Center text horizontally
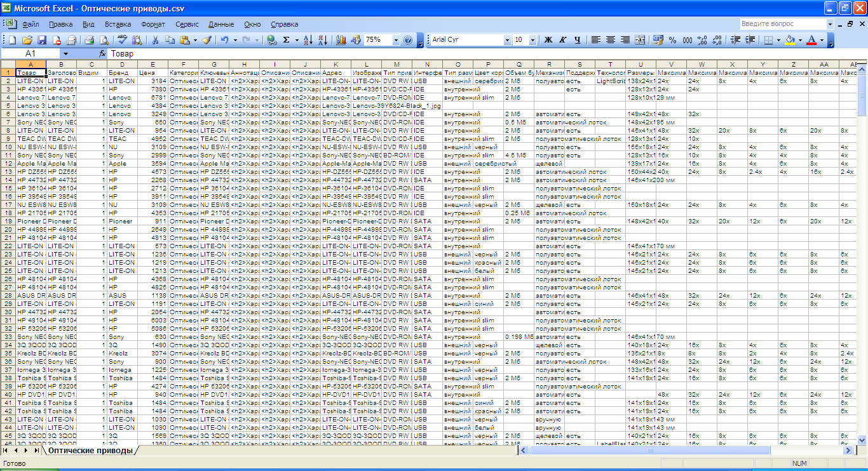 (611, 40)
